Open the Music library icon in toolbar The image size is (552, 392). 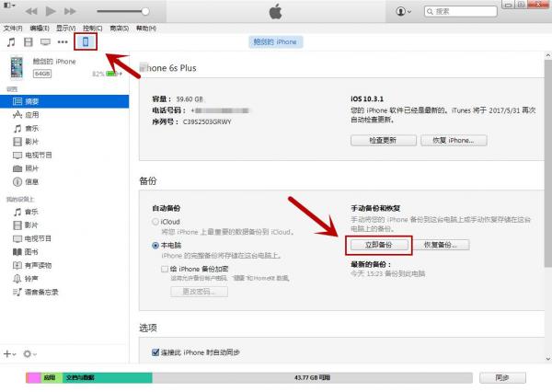[x=11, y=42]
